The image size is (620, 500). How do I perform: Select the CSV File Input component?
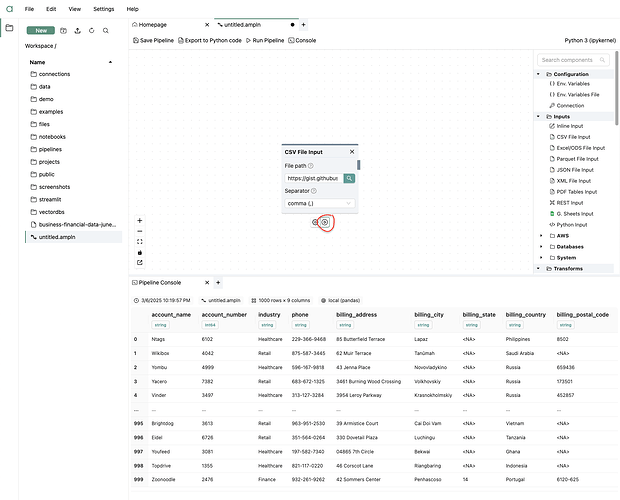click(570, 137)
